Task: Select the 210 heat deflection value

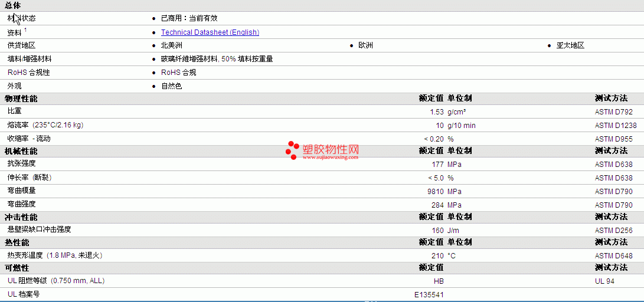Action: [x=438, y=256]
